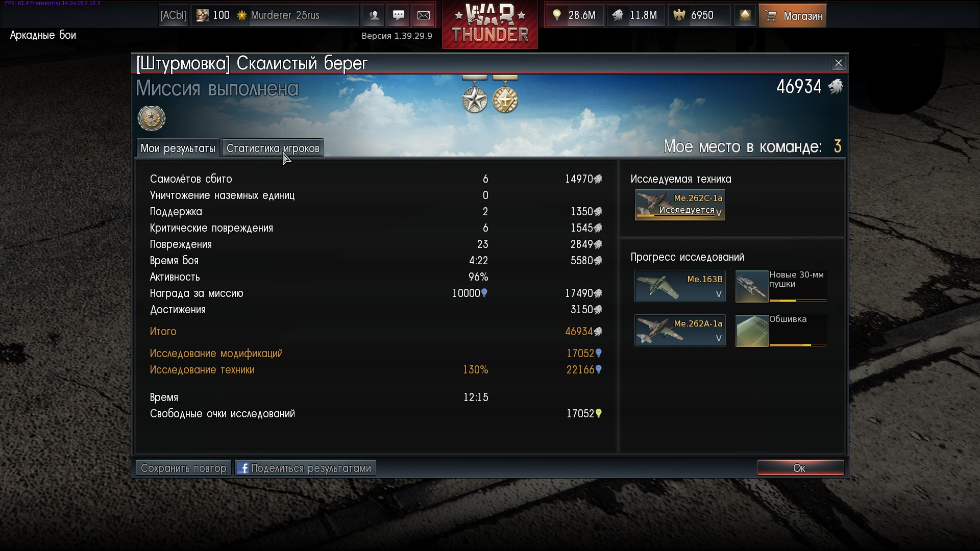
Task: Click the round order badge icon
Action: pos(152,118)
